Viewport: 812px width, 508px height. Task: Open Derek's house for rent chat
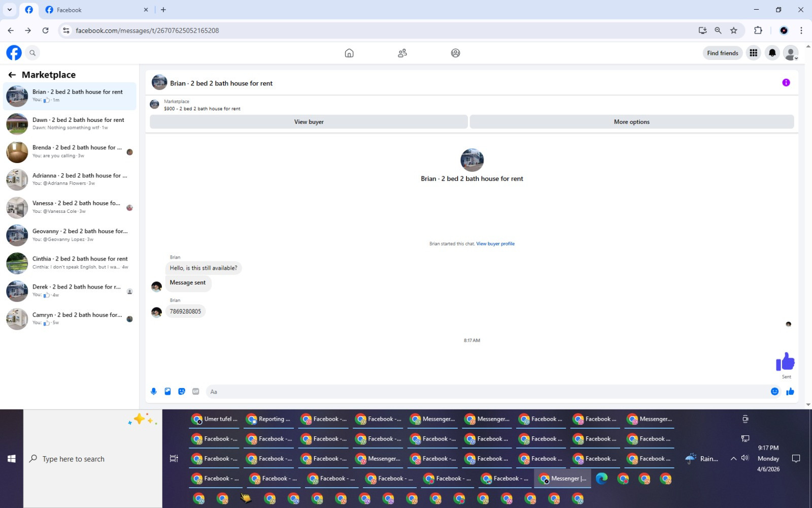(x=70, y=291)
